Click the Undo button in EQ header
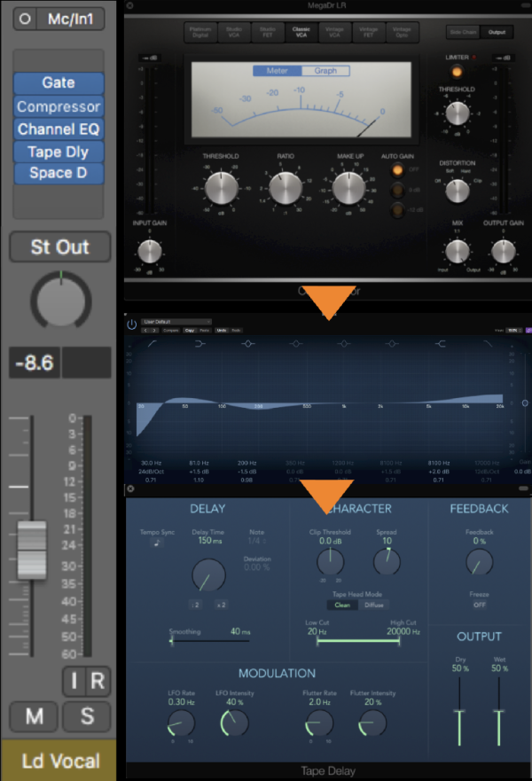The width and height of the screenshot is (532, 781). point(222,331)
